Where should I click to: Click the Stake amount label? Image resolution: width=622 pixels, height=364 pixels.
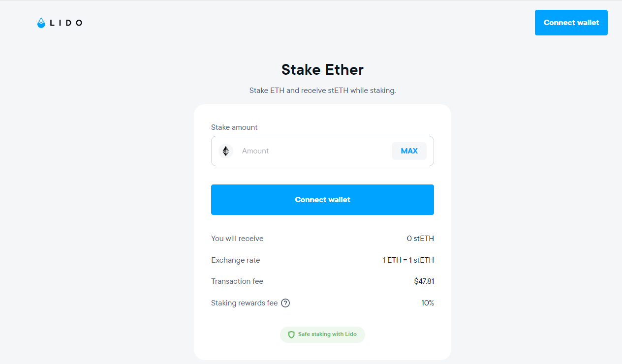click(x=234, y=127)
